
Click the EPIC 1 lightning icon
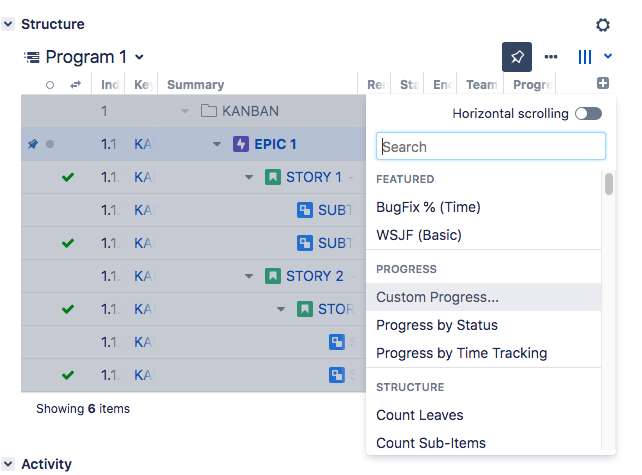point(240,144)
